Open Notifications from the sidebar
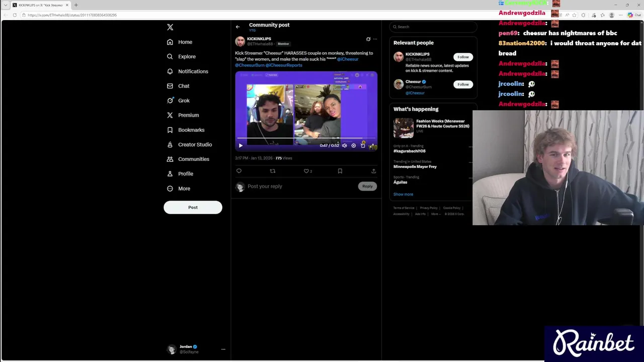This screenshot has width=644, height=362. pyautogui.click(x=187, y=71)
